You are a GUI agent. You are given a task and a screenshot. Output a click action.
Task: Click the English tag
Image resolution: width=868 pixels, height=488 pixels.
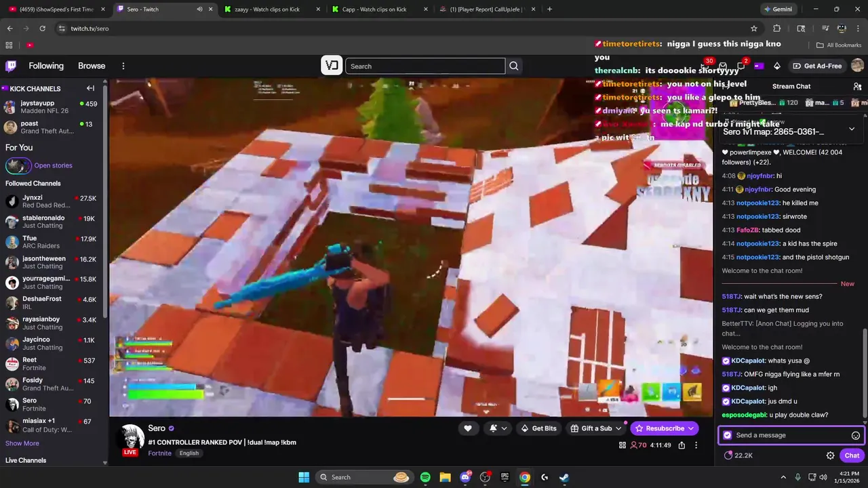pyautogui.click(x=189, y=453)
